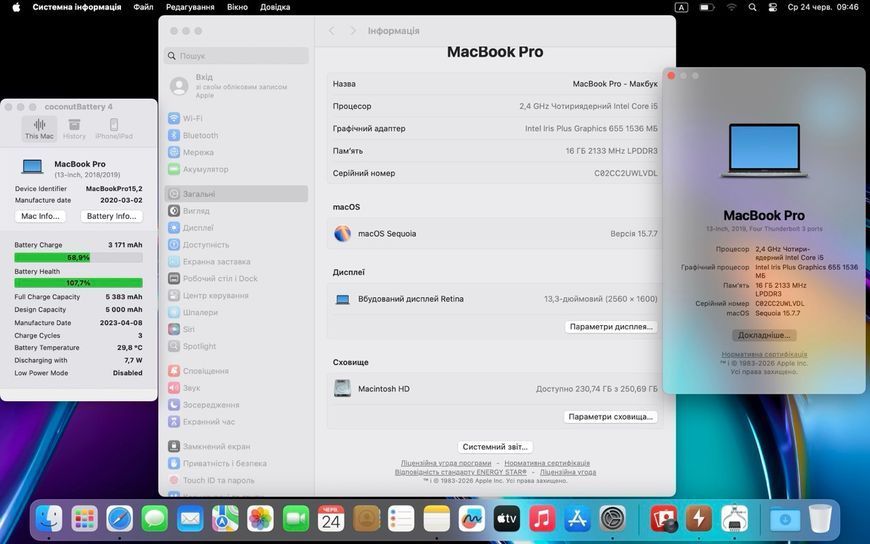This screenshot has width=870, height=544.
Task: Click Вхід Apple account sign-in row
Action: coord(236,86)
